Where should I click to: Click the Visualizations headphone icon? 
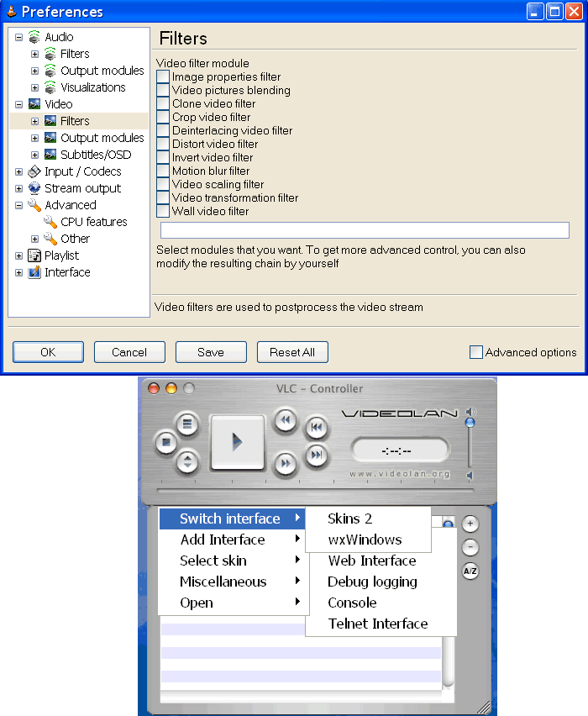coord(50,87)
